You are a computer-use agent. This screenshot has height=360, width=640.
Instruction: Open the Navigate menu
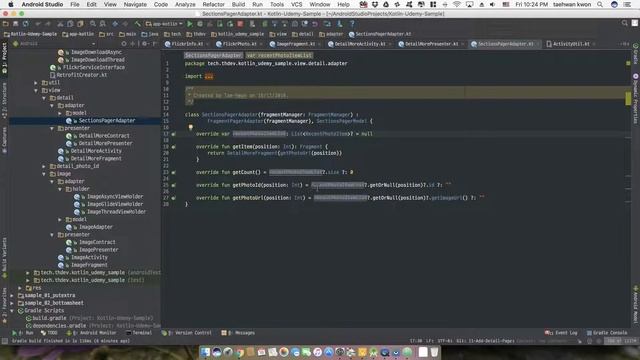click(135, 4)
